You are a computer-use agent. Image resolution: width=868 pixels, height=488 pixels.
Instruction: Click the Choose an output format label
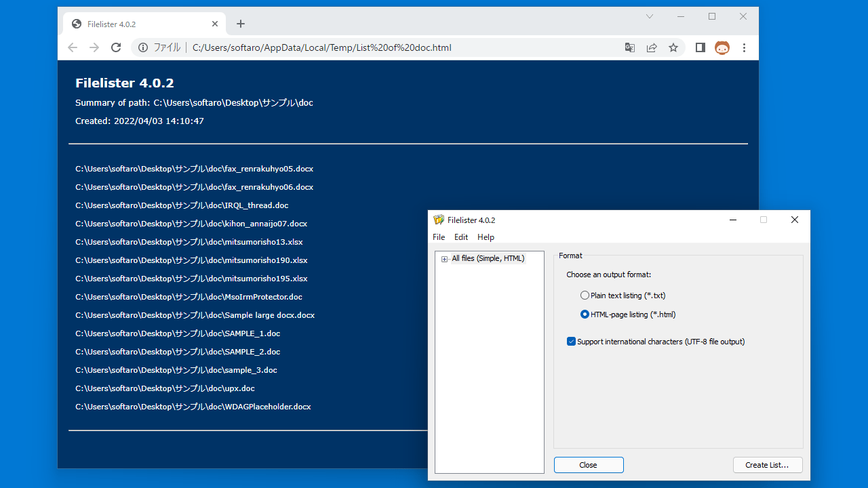point(609,274)
